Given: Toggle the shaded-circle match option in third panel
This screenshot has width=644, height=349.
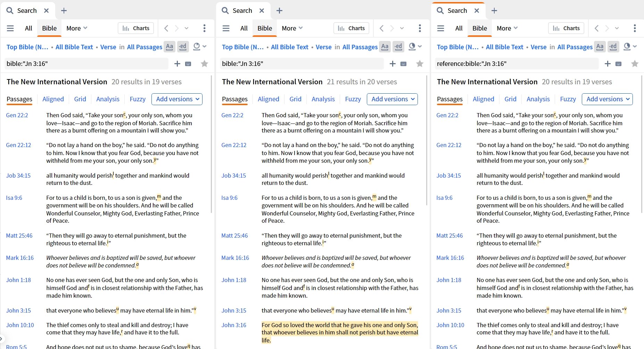Looking at the screenshot, I should (x=627, y=47).
